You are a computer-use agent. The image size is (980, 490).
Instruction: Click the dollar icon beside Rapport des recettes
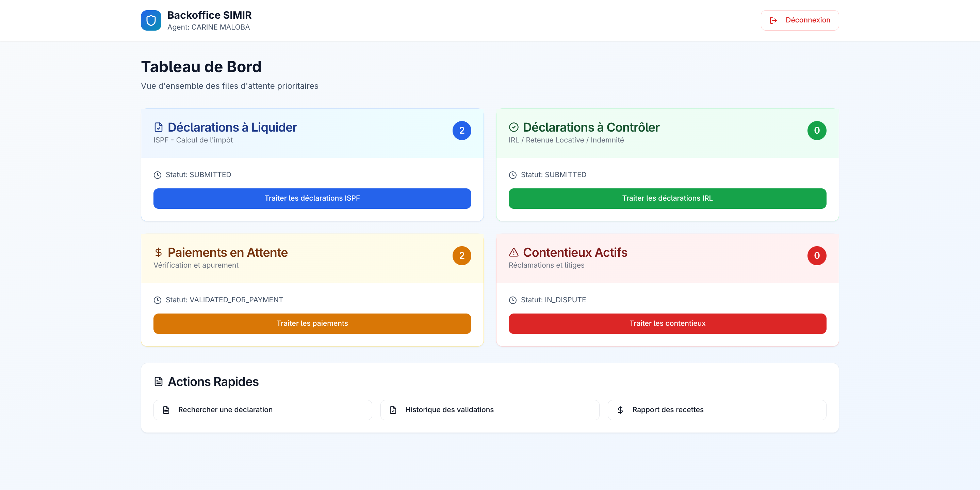coord(620,410)
